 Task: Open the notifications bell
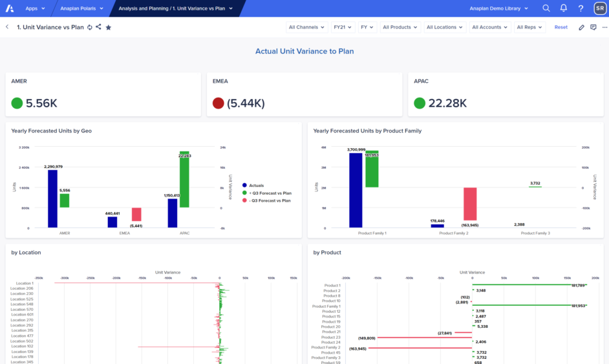[x=563, y=8]
